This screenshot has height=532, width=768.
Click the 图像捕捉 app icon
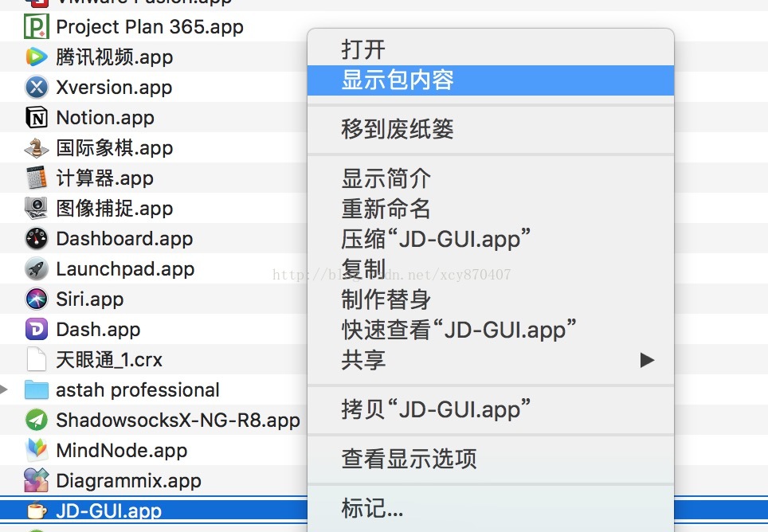pyautogui.click(x=36, y=208)
